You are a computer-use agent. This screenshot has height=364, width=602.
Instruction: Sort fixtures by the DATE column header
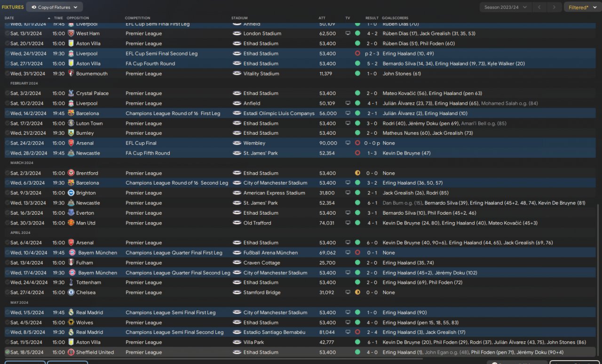(9, 18)
